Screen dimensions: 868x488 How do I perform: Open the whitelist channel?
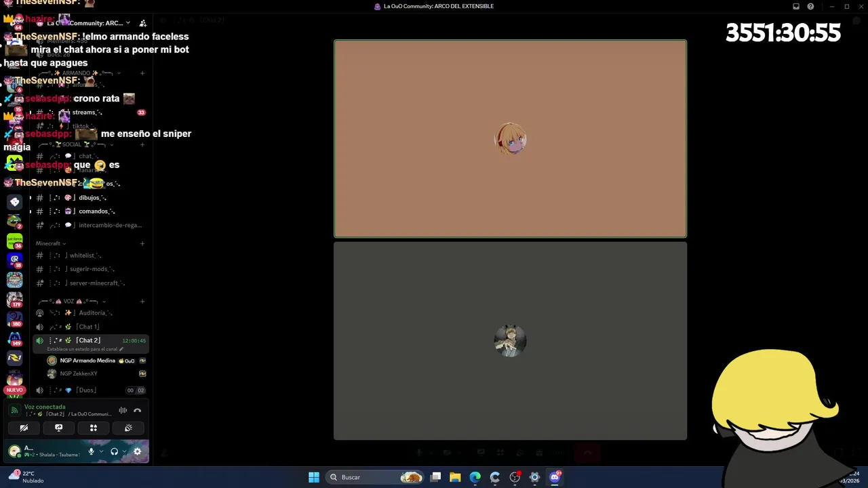coord(90,256)
